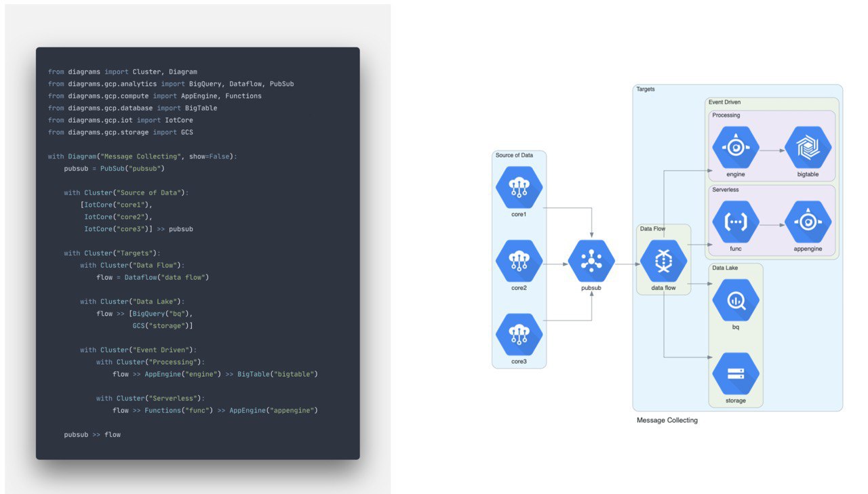This screenshot has height=494, width=868.
Task: Click the "bigtable" label under the icon
Action: click(x=808, y=175)
